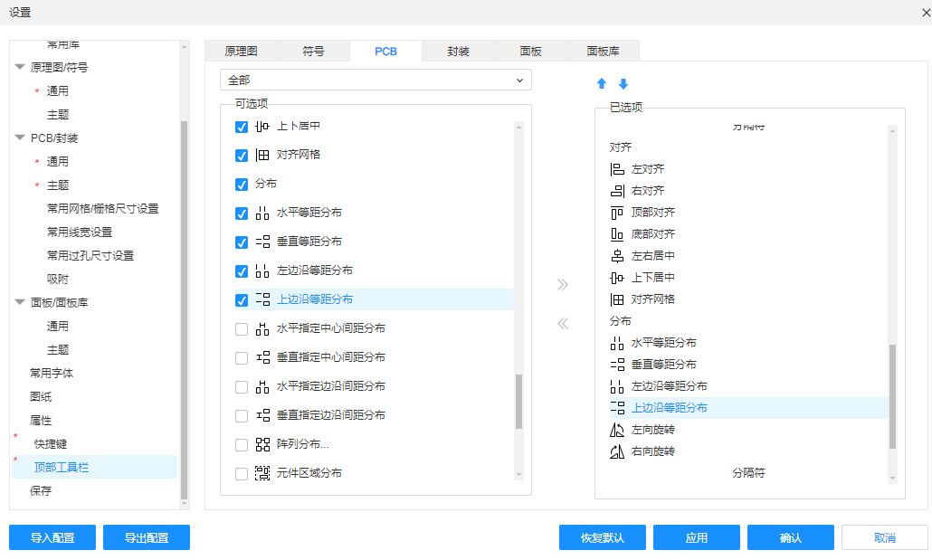
Task: Uncheck the 对齐网格 checkbox
Action: pyautogui.click(x=242, y=156)
